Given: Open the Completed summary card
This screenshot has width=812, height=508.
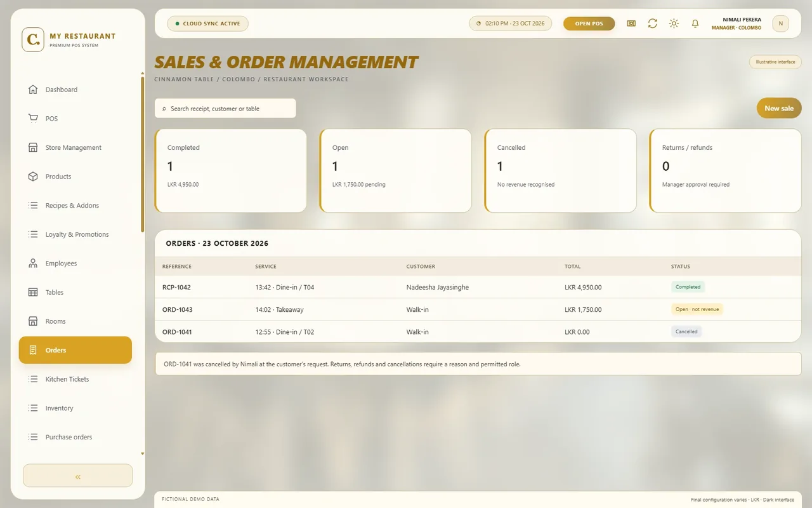Looking at the screenshot, I should (230, 171).
